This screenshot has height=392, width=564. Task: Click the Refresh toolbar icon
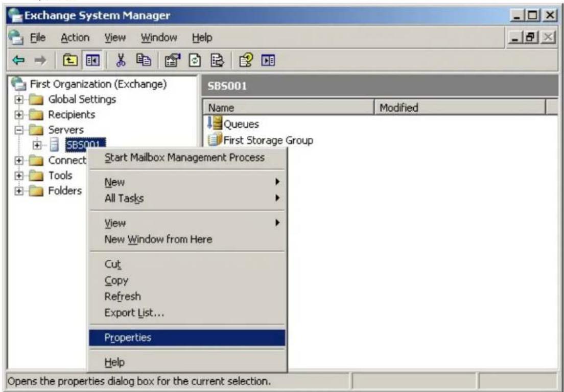195,60
